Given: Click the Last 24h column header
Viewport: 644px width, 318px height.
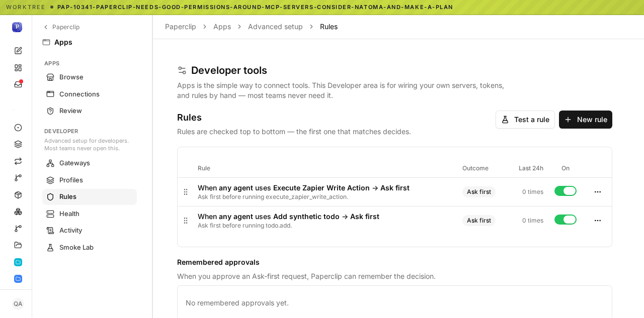Looking at the screenshot, I should [531, 168].
